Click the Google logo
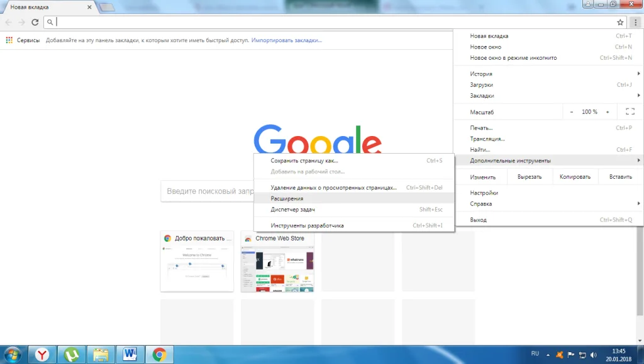Image resolution: width=644 pixels, height=364 pixels. (318, 139)
